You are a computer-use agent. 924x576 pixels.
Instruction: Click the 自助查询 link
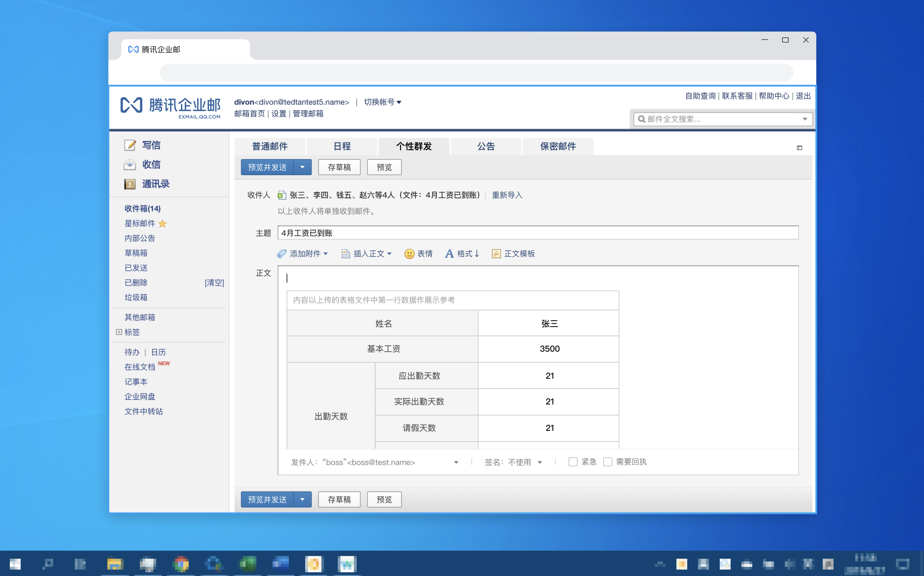click(701, 96)
